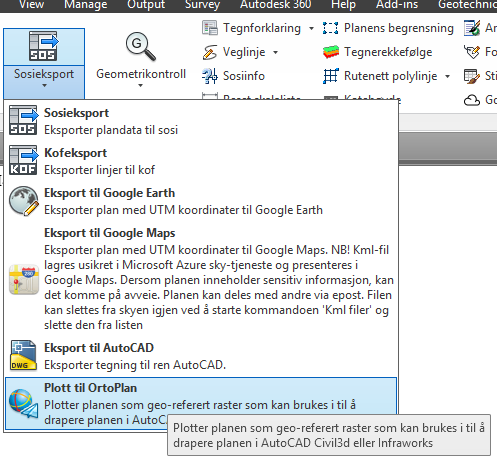Click the Google Earth globe icon
Image resolution: width=497 pixels, height=467 pixels.
point(24,201)
